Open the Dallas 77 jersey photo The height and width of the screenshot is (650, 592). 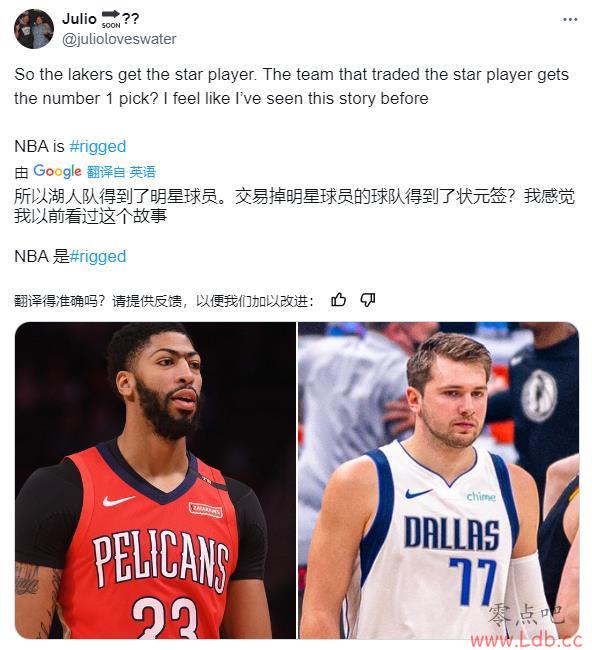439,480
